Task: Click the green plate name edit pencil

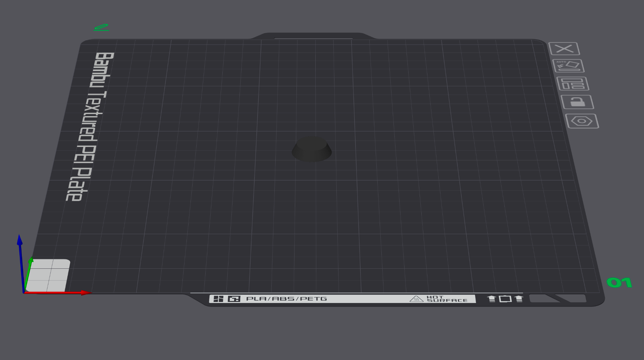Action: [101, 27]
